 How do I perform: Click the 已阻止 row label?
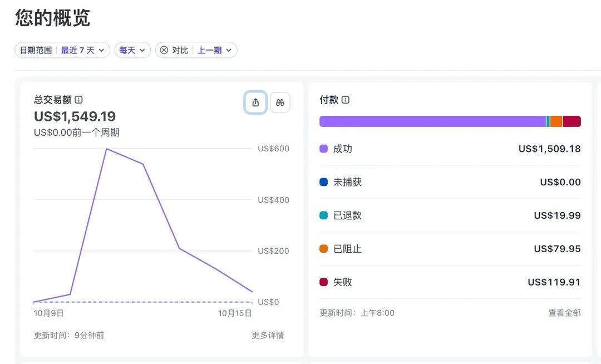click(x=347, y=249)
